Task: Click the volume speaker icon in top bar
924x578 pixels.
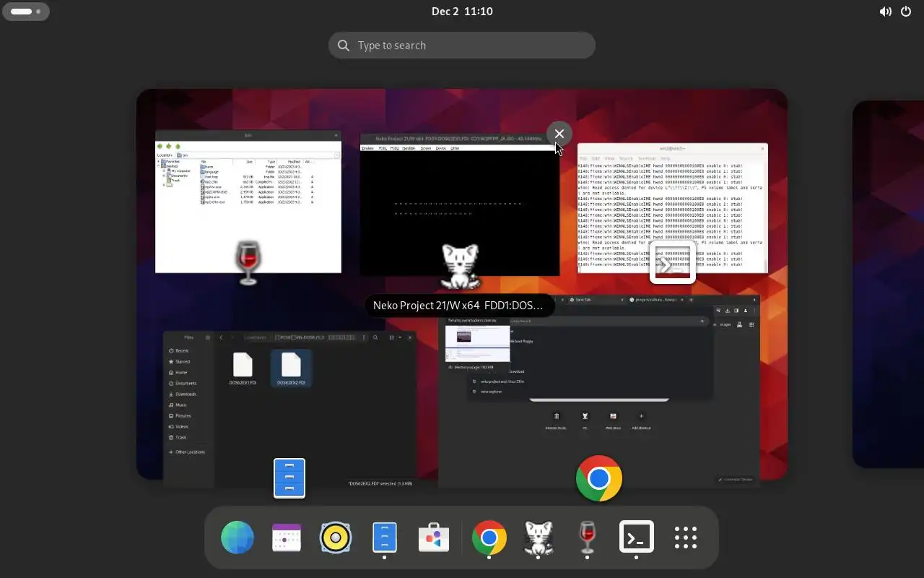Action: pyautogui.click(x=885, y=12)
